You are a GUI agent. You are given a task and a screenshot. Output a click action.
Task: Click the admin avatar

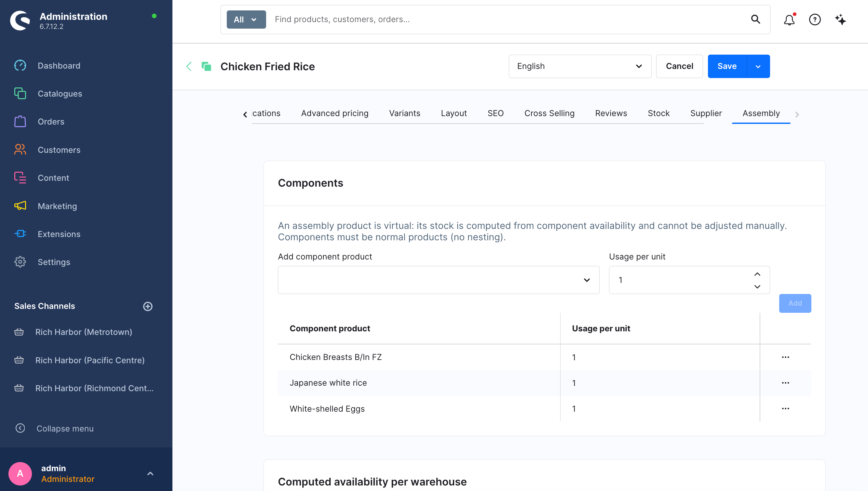coord(20,473)
